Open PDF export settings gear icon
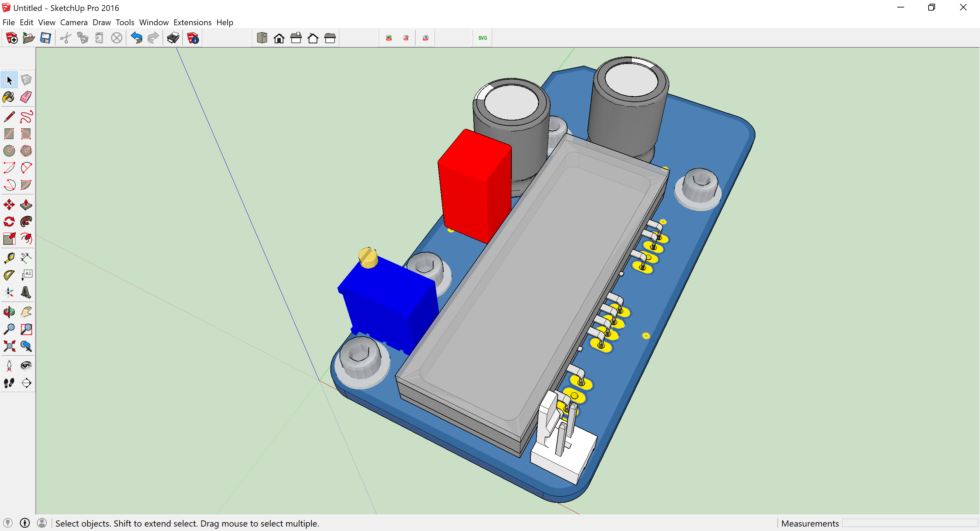This screenshot has height=531, width=980. click(406, 38)
